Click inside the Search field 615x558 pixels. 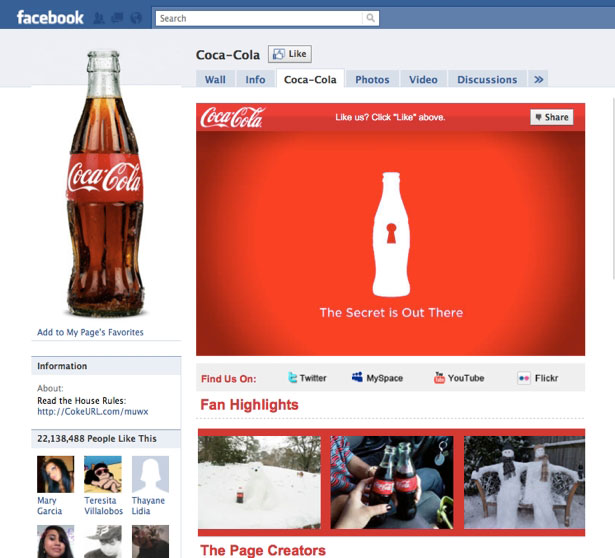[x=259, y=18]
